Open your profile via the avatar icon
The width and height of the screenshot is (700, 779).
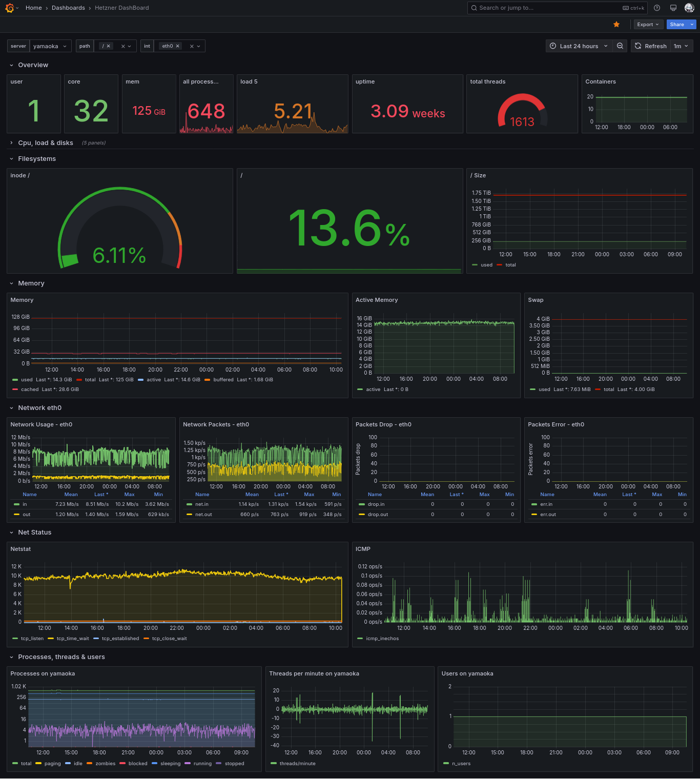click(x=689, y=8)
